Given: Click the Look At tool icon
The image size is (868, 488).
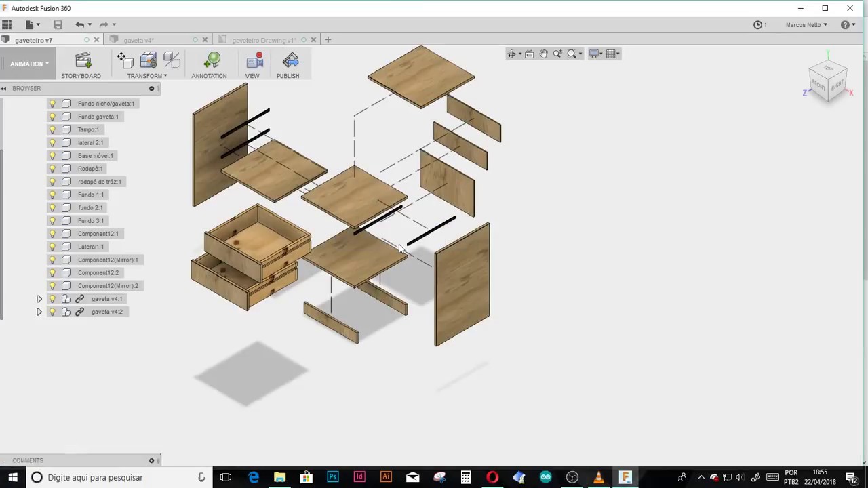Looking at the screenshot, I should [530, 54].
